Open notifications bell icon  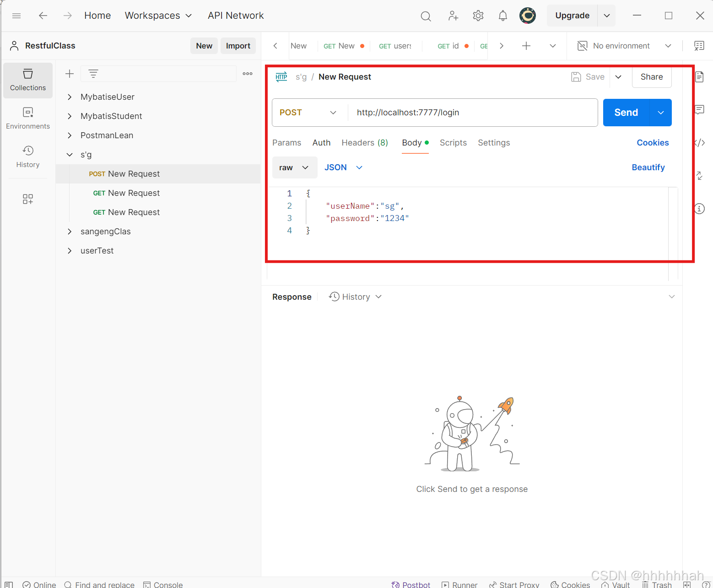pyautogui.click(x=503, y=16)
